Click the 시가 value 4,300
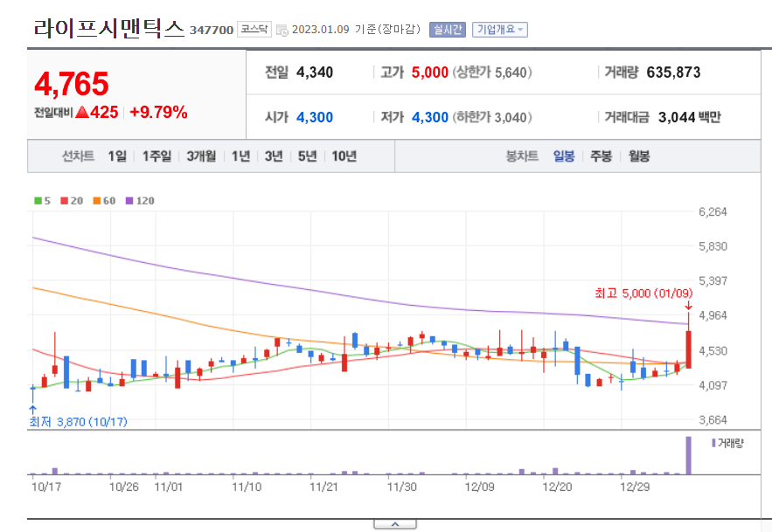The width and height of the screenshot is (772, 532). point(315,117)
